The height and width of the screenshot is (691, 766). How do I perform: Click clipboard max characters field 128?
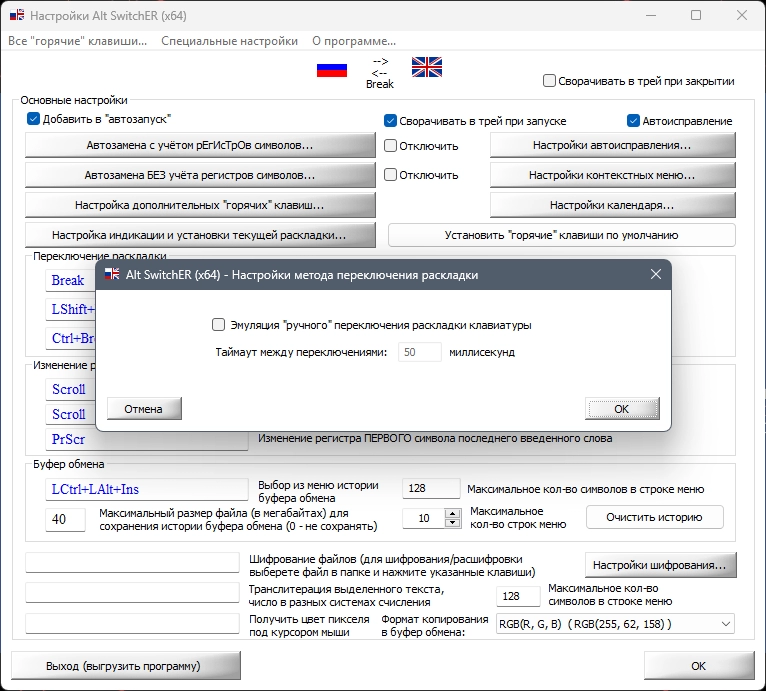point(431,488)
